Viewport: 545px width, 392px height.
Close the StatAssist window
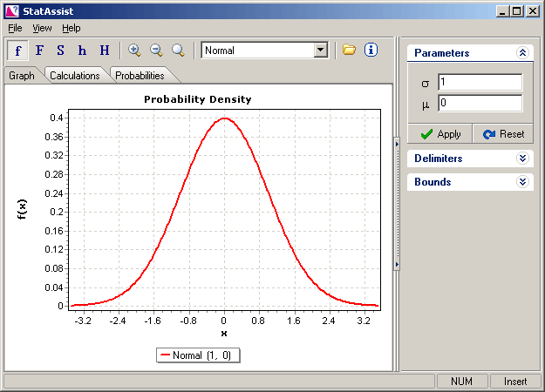[533, 11]
